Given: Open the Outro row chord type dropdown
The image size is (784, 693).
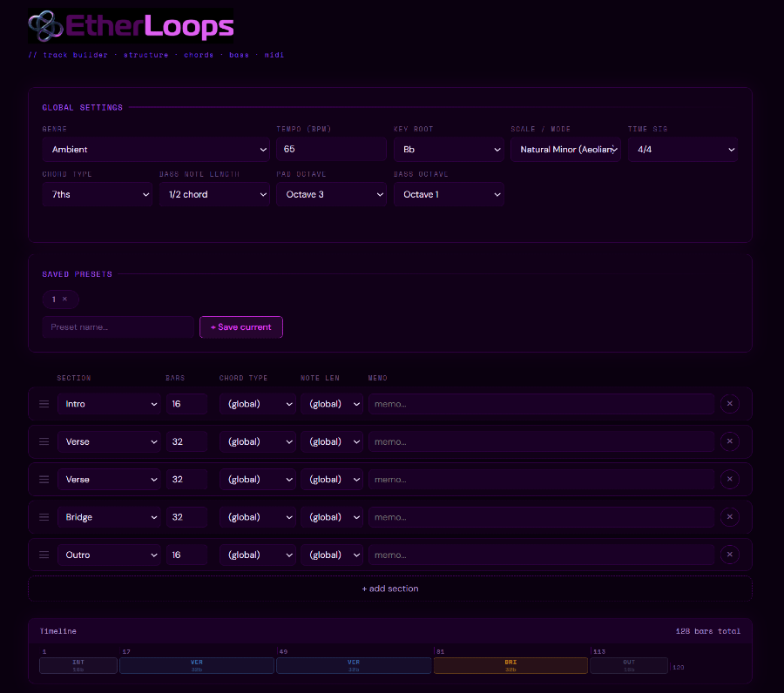Looking at the screenshot, I should [x=258, y=555].
